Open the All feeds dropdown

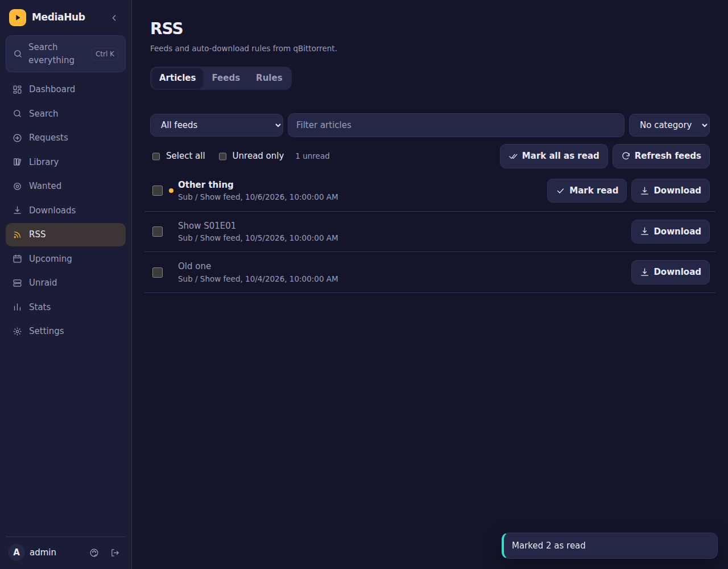click(x=217, y=125)
